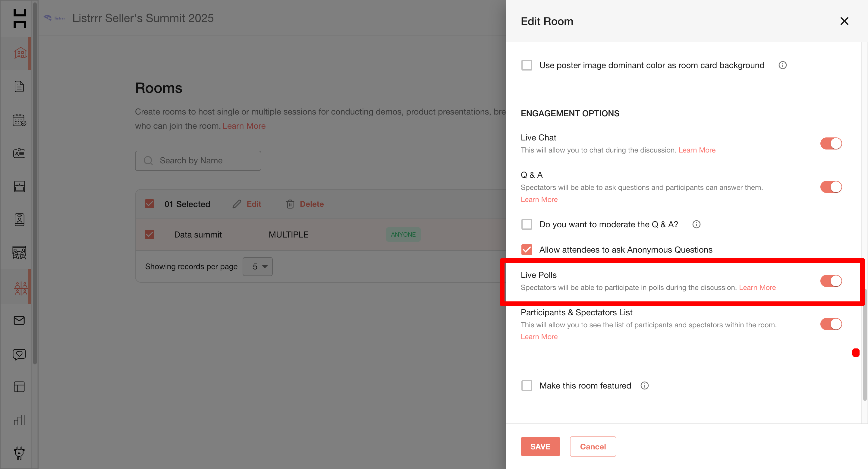
Task: Click the trash Delete icon in selection bar
Action: tap(290, 204)
